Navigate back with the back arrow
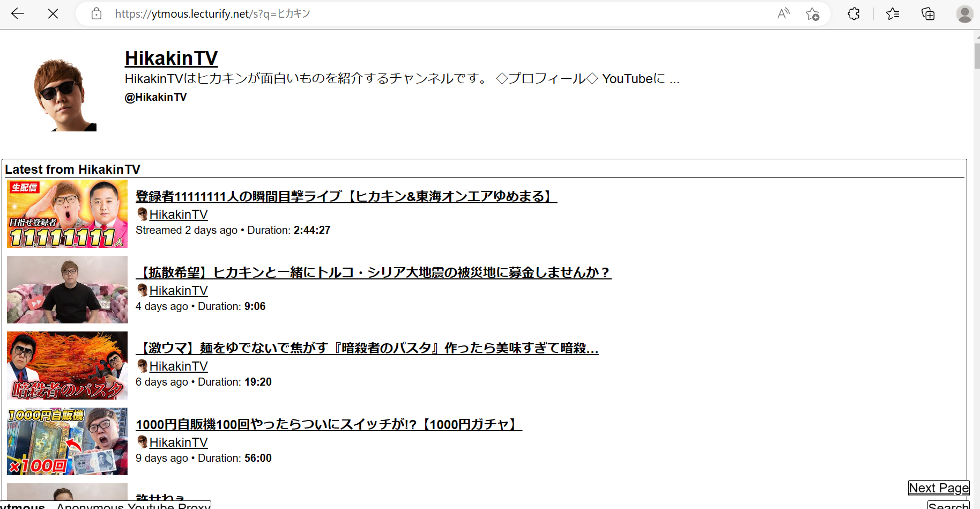Screen dimensions: 980x509 point(18,13)
